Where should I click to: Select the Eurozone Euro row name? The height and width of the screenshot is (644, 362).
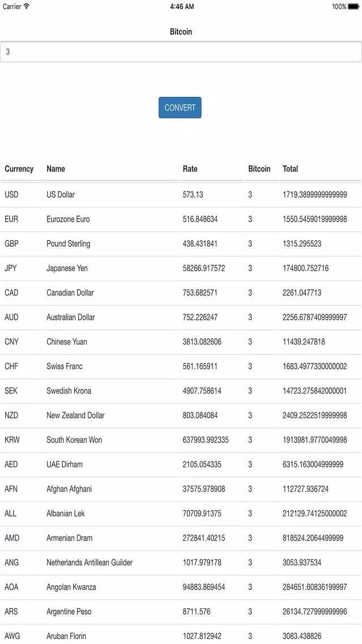tap(68, 219)
